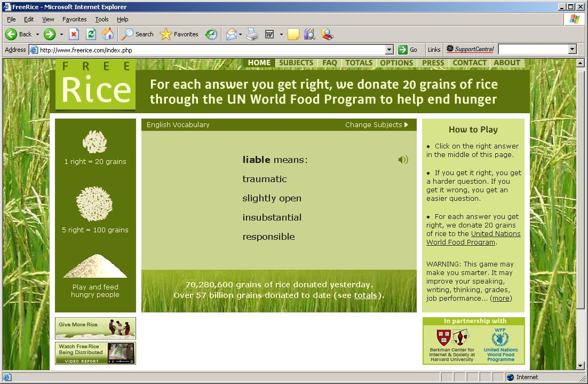Choose the answer "responsible"
Screen dimensions: 588x384
click(x=268, y=237)
